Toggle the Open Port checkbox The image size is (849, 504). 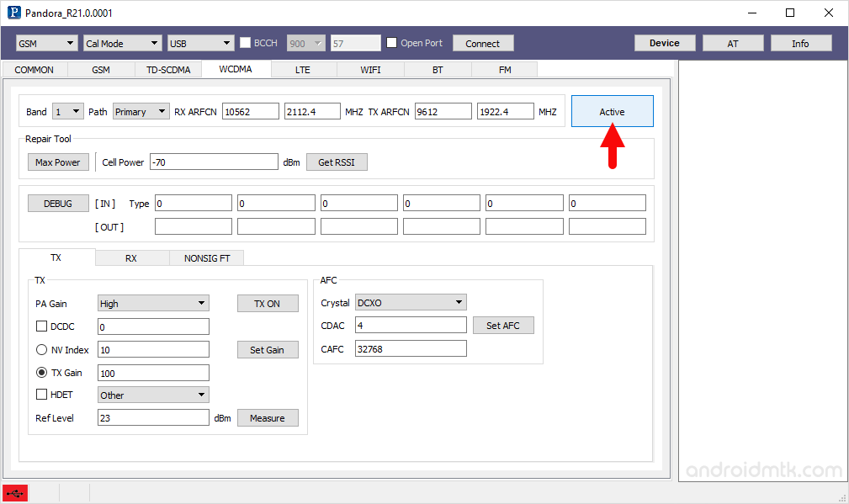pos(391,43)
